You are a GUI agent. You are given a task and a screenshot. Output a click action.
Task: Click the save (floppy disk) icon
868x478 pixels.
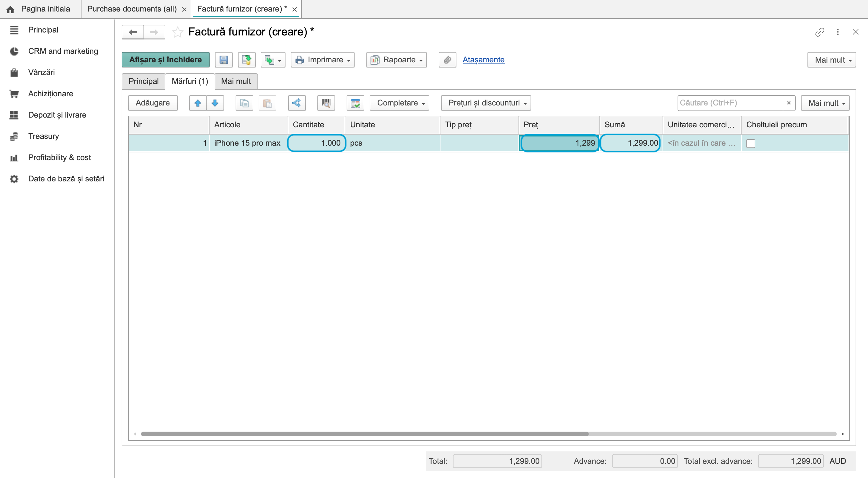(x=223, y=60)
